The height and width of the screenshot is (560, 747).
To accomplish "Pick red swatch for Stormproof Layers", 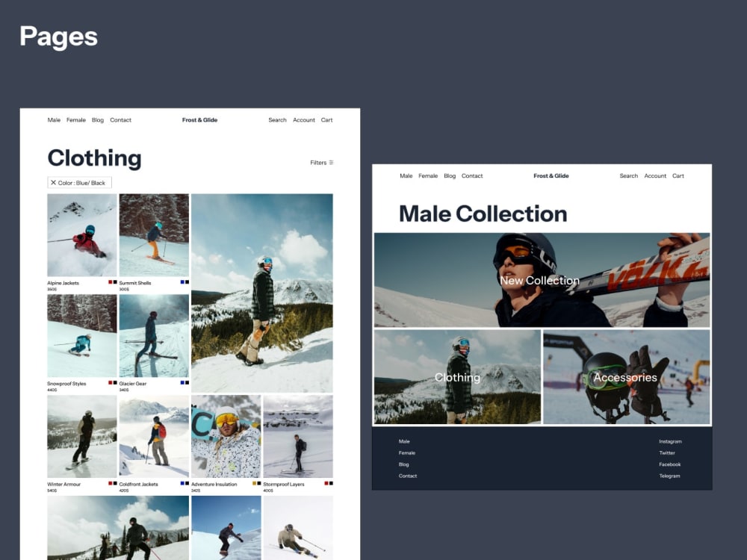I will (326, 483).
